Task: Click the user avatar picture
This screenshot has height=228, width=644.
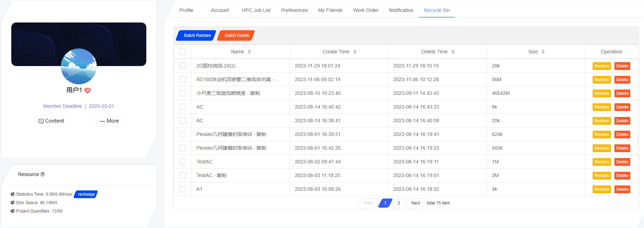Action: [79, 66]
